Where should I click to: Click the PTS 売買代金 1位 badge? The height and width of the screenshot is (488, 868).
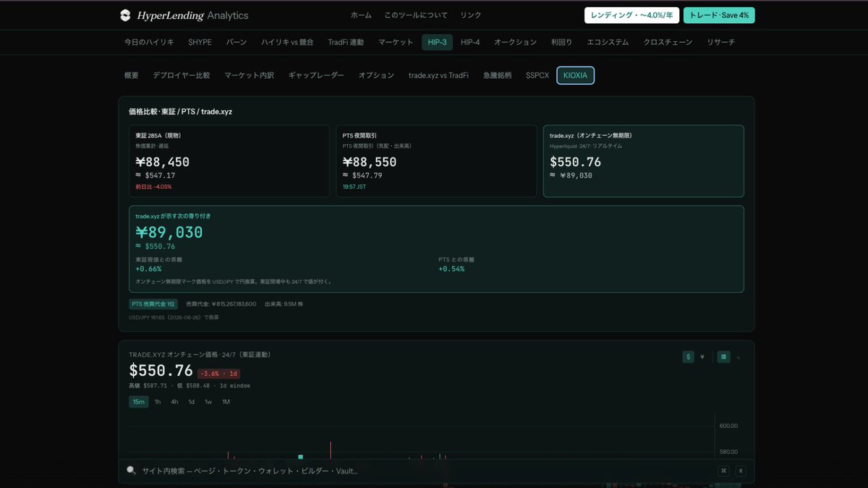tap(153, 304)
